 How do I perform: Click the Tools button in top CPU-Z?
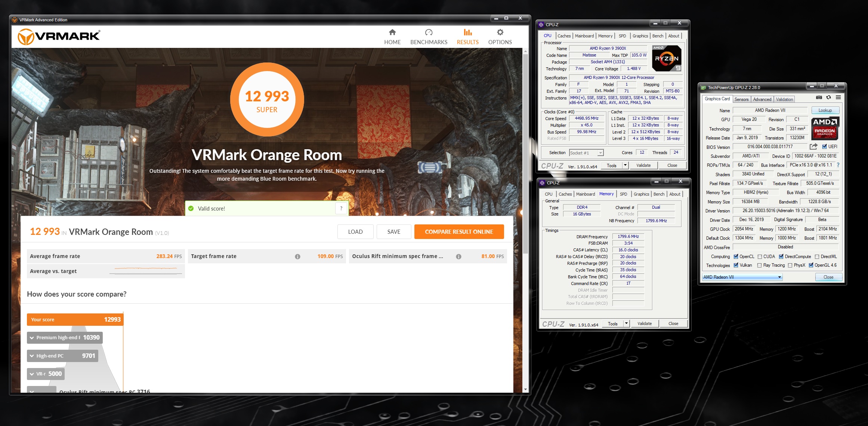pos(611,165)
